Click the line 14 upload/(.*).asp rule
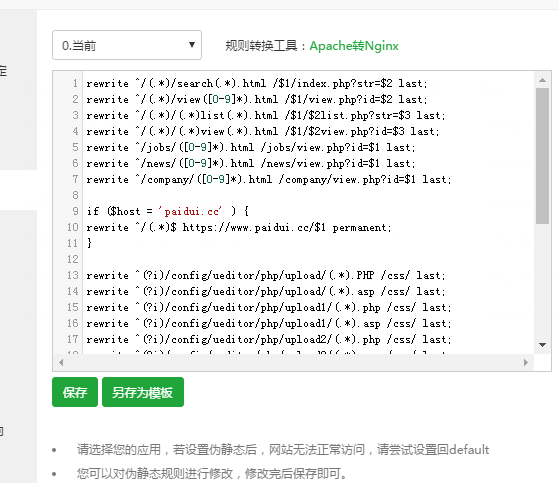The width and height of the screenshot is (559, 483). click(266, 291)
